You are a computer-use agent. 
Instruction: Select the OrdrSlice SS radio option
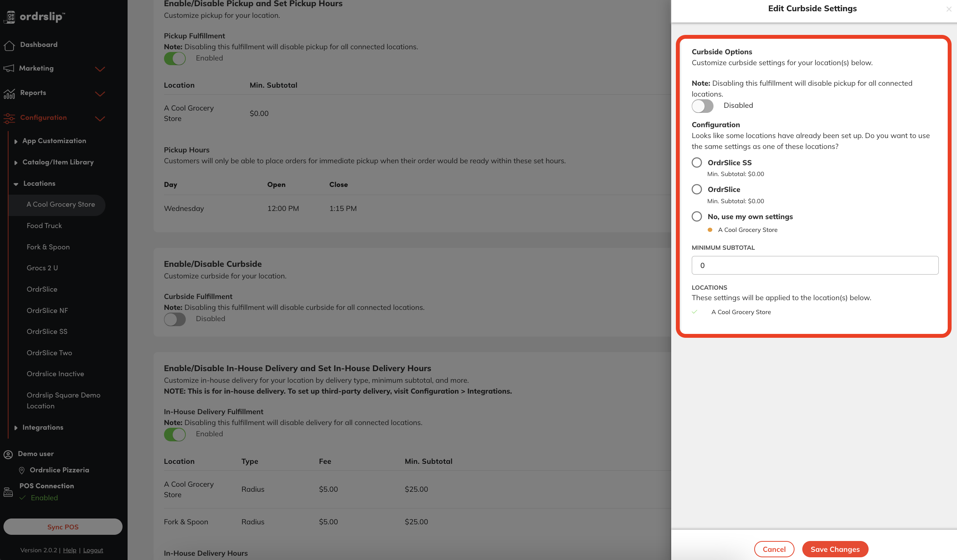click(697, 162)
